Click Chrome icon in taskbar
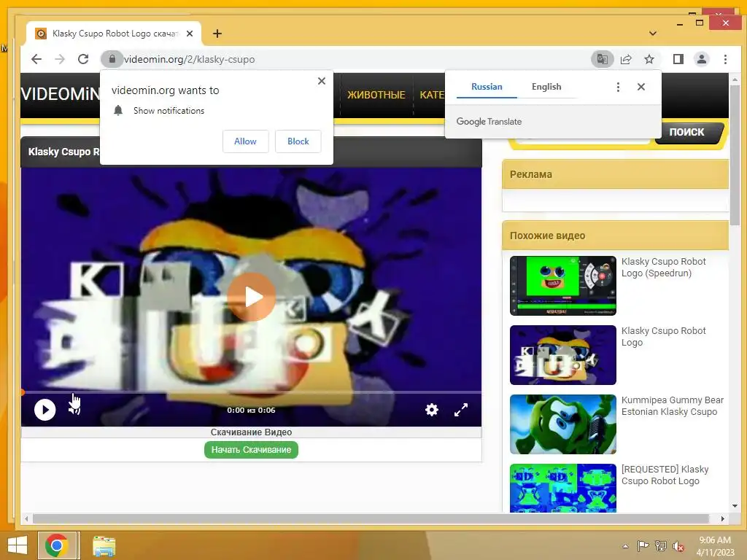Screen dimensions: 747x560 click(x=57, y=545)
